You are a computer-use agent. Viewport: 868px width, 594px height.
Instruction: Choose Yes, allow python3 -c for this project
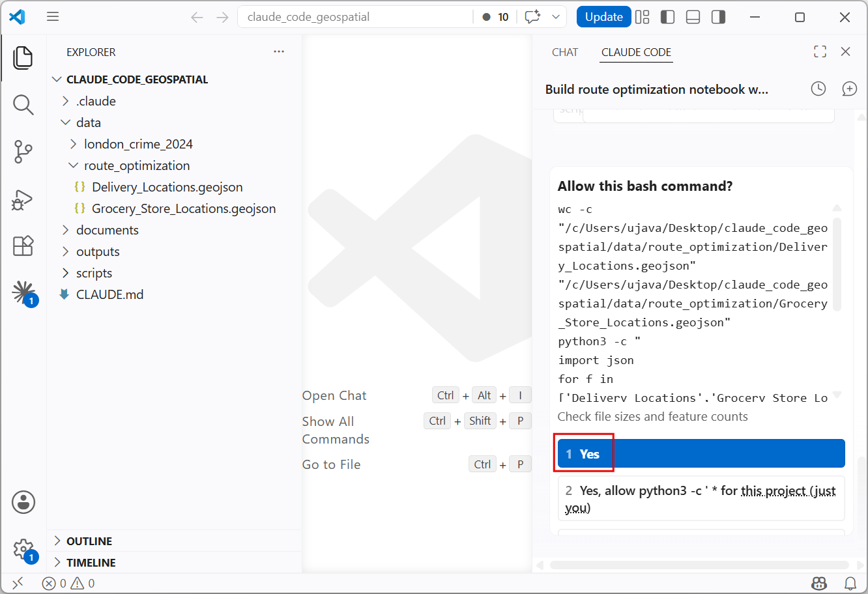coord(701,499)
